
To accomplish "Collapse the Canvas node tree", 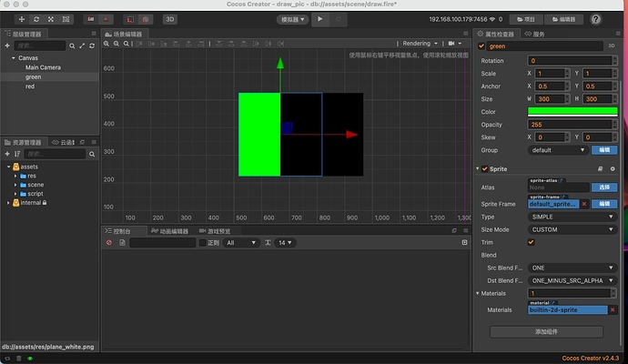I will point(14,58).
